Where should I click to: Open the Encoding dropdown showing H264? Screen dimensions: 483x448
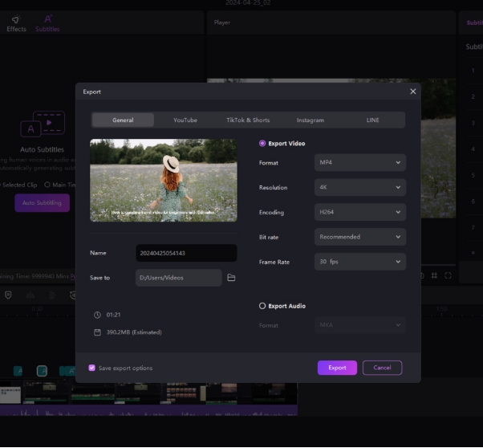pyautogui.click(x=359, y=213)
